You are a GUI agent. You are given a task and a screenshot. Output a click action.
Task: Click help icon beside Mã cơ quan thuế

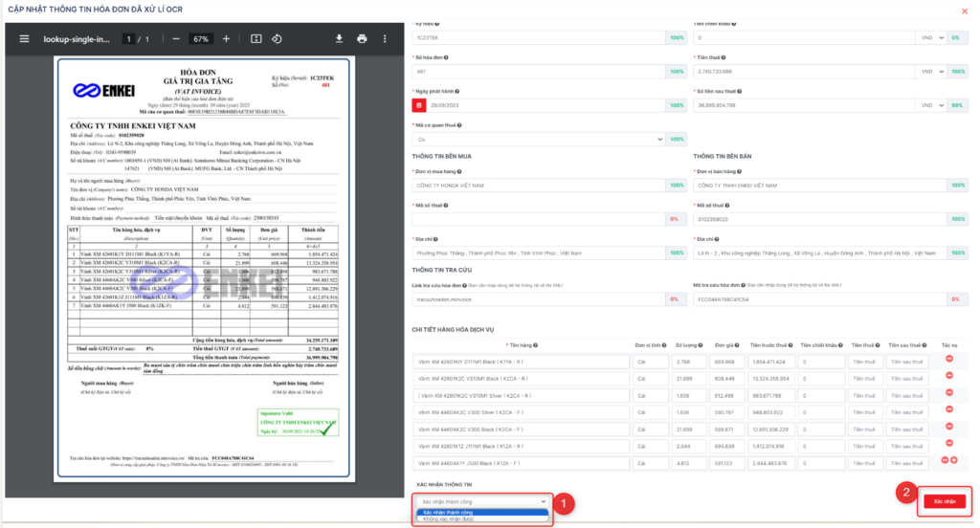coord(459,125)
